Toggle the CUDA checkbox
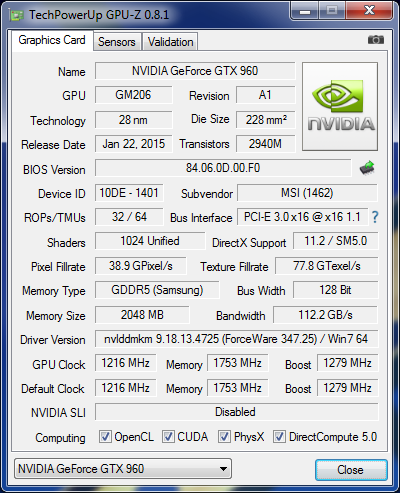 point(168,436)
